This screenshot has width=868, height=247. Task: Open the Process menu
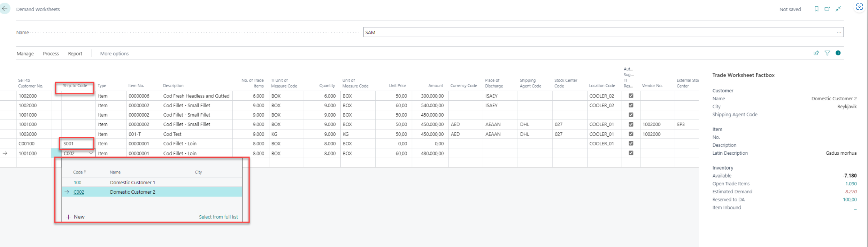51,54
